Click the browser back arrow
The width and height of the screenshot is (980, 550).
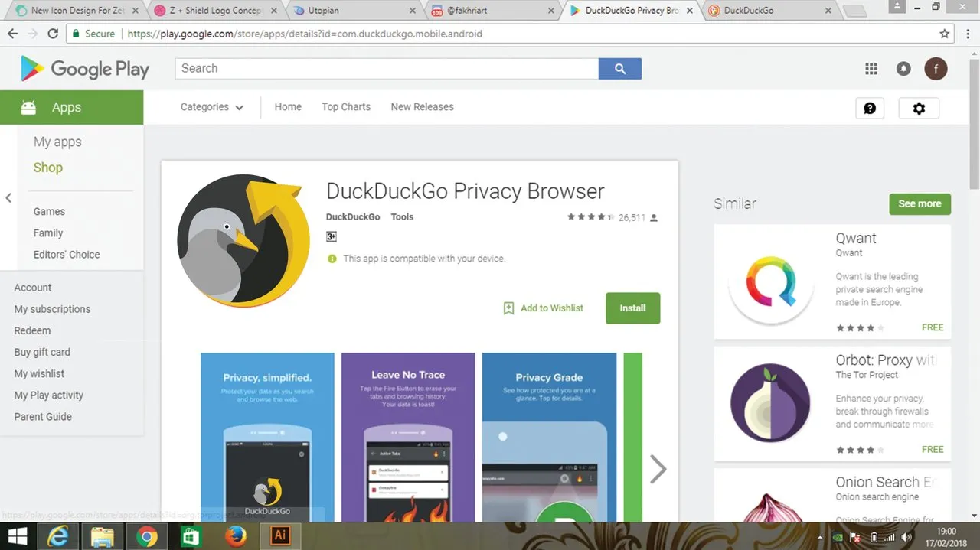(x=12, y=34)
